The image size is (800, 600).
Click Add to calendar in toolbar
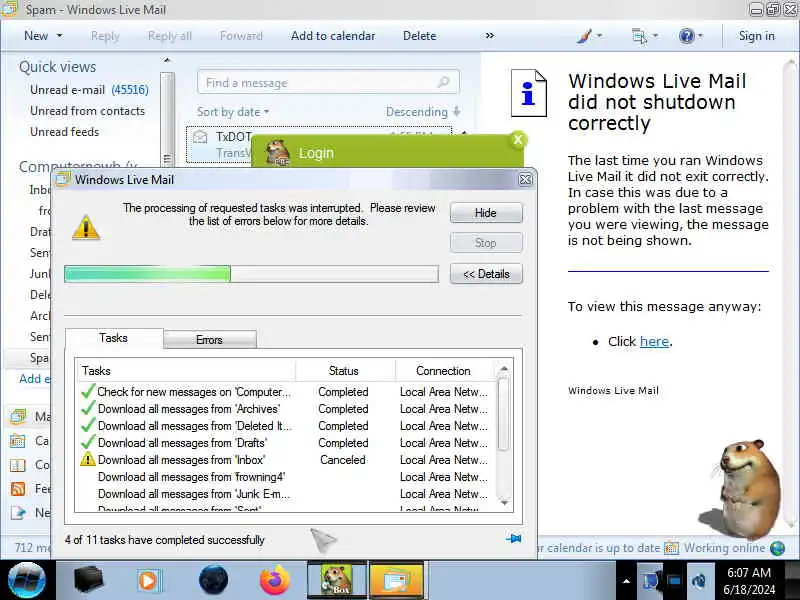(333, 36)
